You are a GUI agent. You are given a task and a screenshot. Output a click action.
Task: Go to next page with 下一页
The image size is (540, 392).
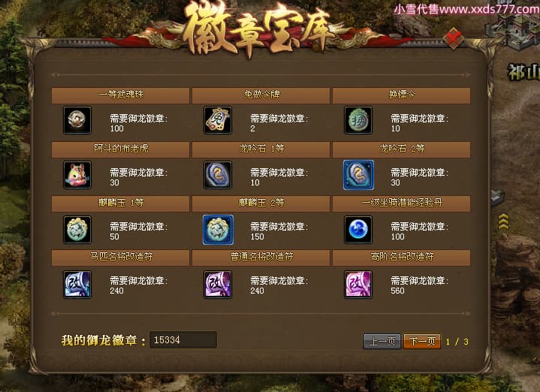tap(422, 342)
